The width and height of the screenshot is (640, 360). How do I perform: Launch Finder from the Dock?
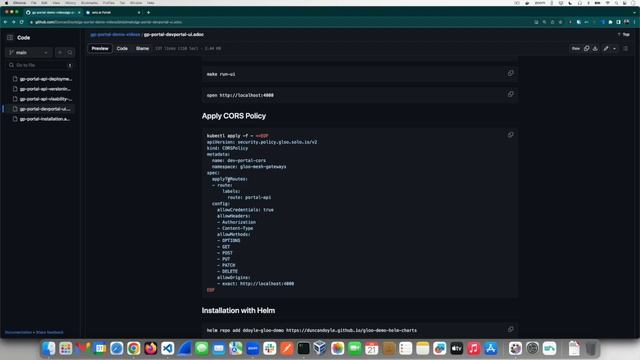click(49, 348)
